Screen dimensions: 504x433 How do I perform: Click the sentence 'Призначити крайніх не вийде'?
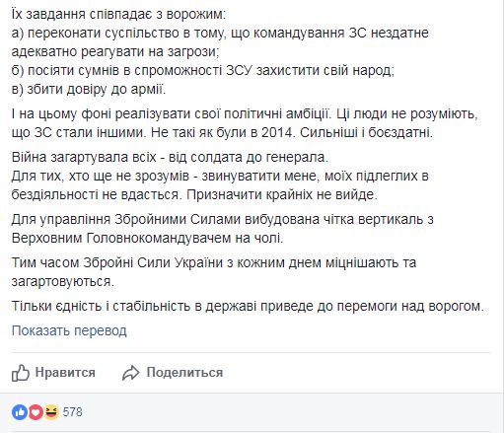282,194
